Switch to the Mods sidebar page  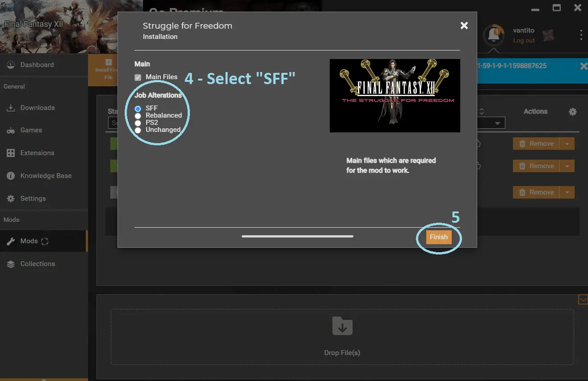[x=44, y=241]
